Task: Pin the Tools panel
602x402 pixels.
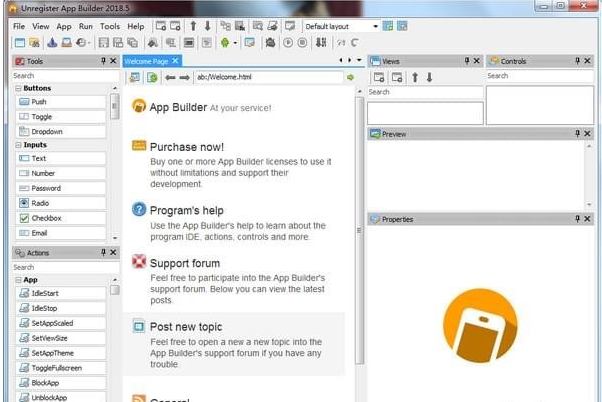Action: [x=103, y=61]
